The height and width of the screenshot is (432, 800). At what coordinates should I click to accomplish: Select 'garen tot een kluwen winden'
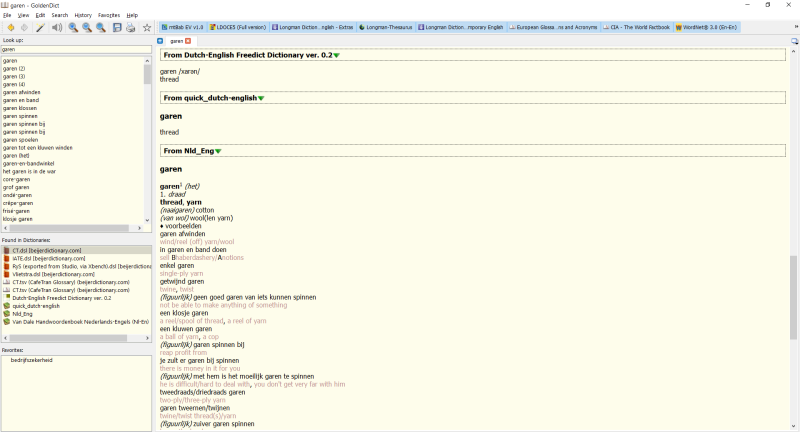pyautogui.click(x=38, y=148)
